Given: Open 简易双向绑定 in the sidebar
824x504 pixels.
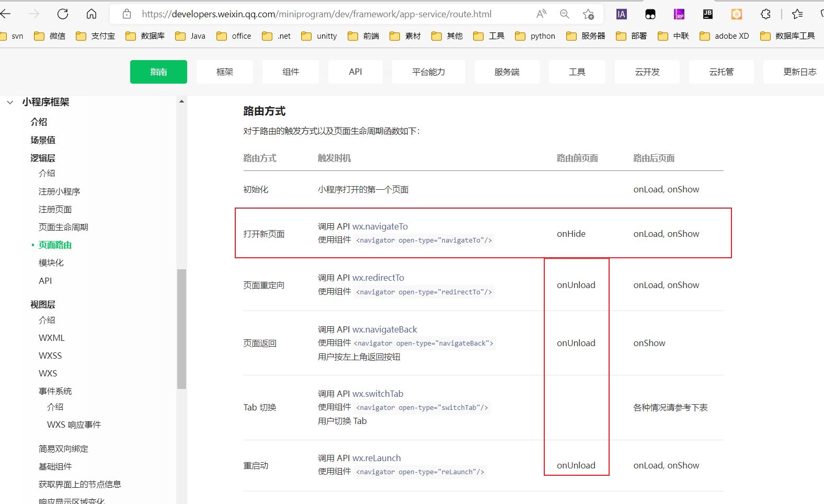Looking at the screenshot, I should (63, 449).
